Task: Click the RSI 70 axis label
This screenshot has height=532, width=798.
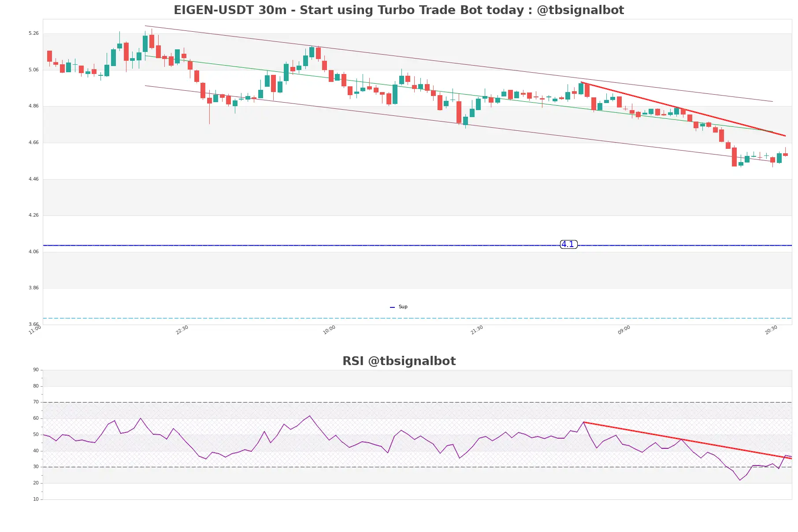Action: pyautogui.click(x=36, y=402)
